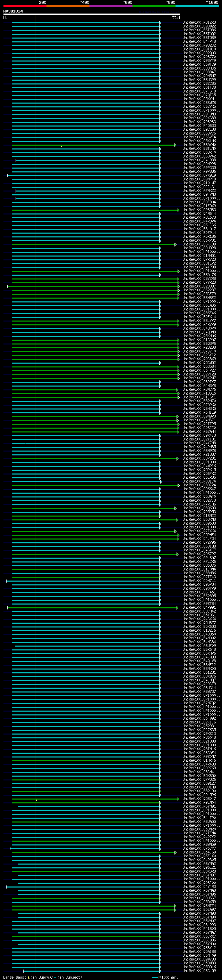The width and height of the screenshot is (222, 980).
Task: Select hit label UniRef100_C4Y4R3
Action: pos(199,886)
